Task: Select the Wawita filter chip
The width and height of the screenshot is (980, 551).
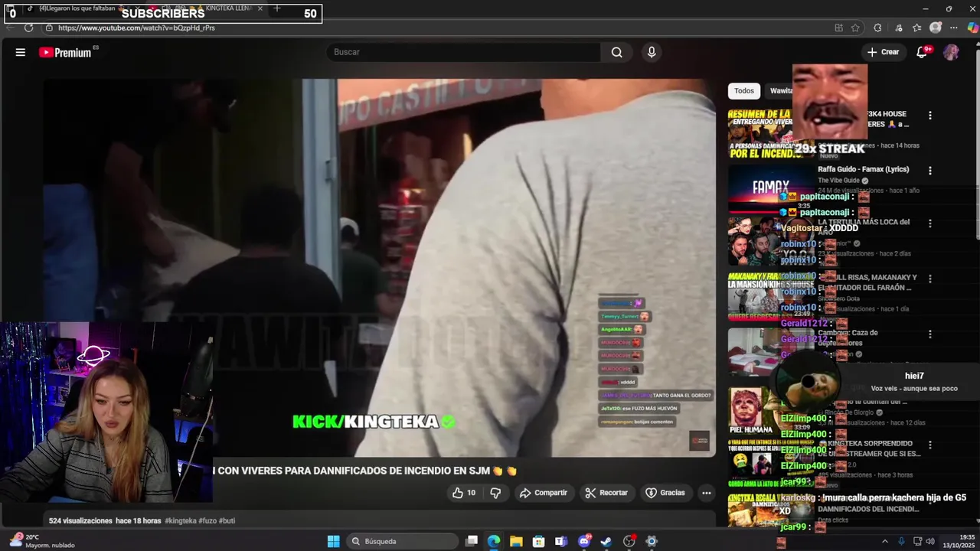Action: click(781, 90)
